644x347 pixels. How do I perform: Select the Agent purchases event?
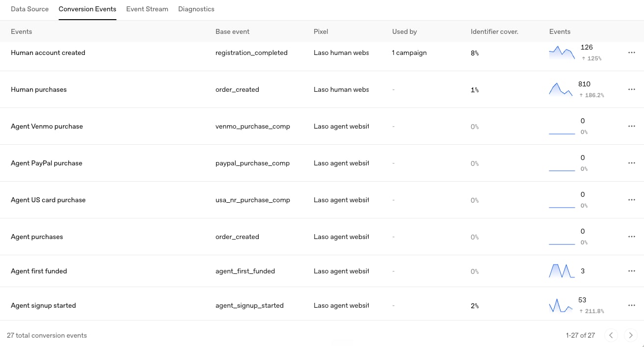pyautogui.click(x=37, y=237)
